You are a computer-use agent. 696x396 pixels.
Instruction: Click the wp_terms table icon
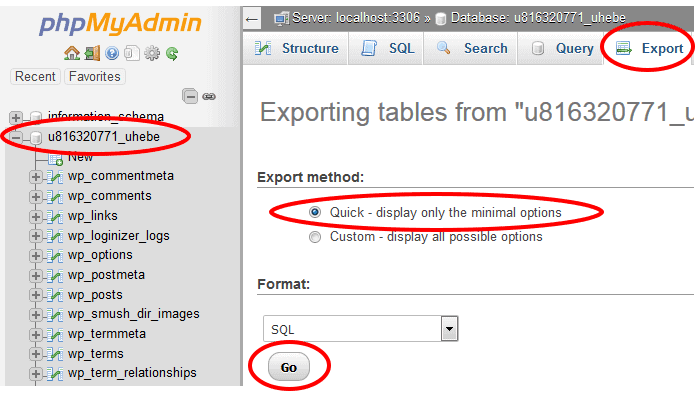click(55, 354)
